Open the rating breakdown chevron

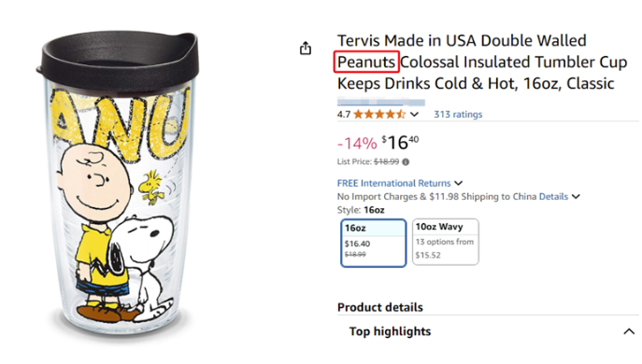(x=414, y=114)
